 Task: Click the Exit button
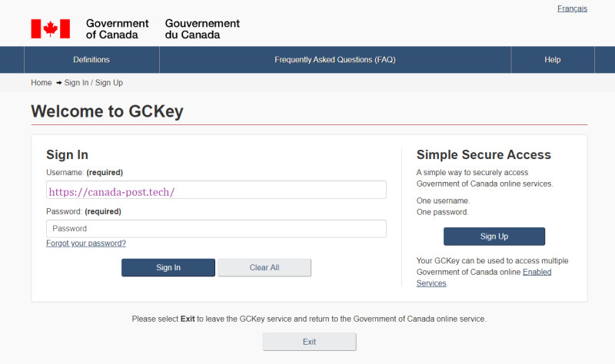[310, 342]
